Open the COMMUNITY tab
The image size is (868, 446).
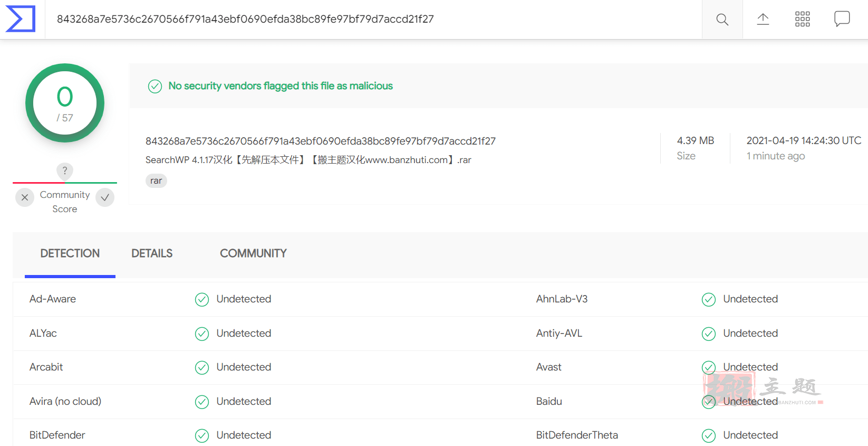click(253, 254)
